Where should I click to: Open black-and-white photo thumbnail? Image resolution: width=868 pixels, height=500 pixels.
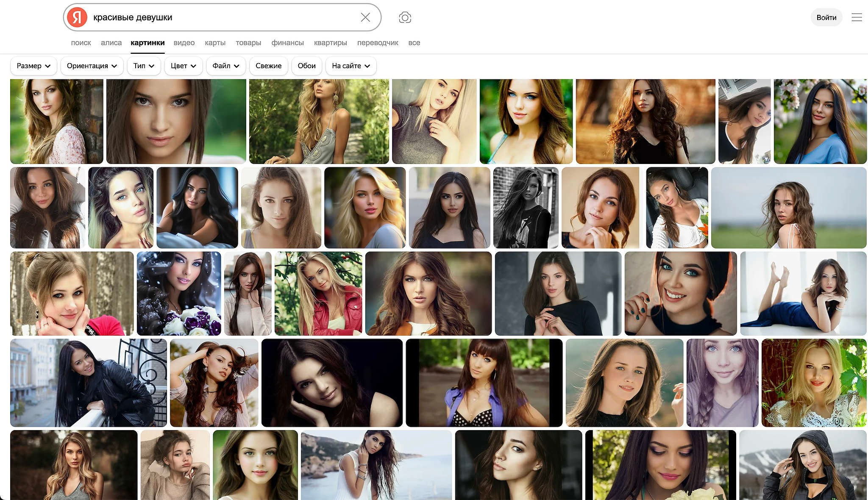526,208
